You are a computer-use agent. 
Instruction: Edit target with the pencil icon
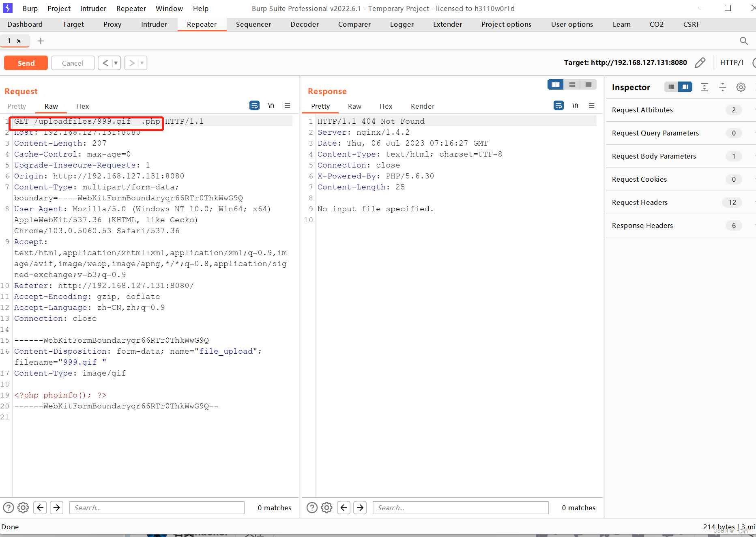700,62
